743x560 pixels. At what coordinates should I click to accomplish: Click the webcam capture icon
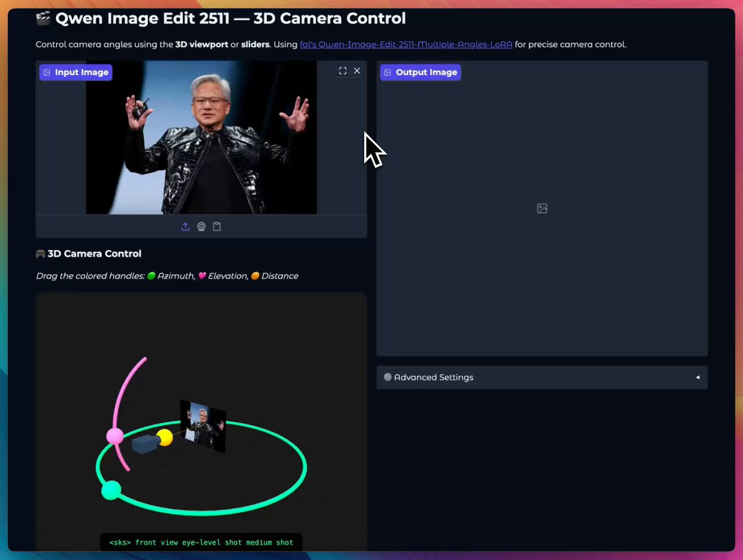pyautogui.click(x=201, y=226)
